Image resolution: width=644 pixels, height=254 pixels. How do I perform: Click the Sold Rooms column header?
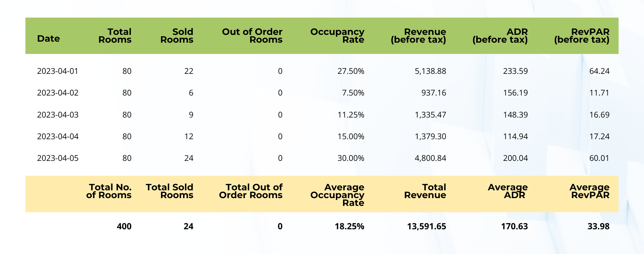[x=177, y=36]
